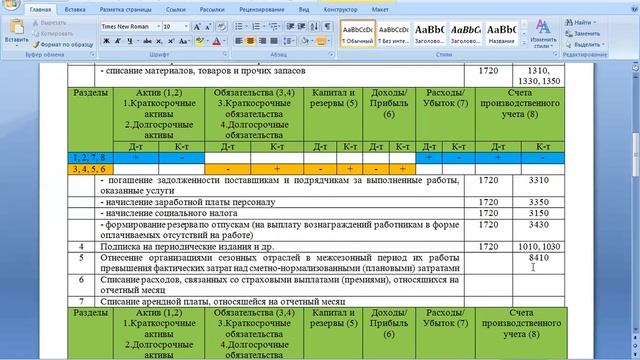Screen dimensions: 640x360
Task: Justify text alignment
Action: point(274,41)
